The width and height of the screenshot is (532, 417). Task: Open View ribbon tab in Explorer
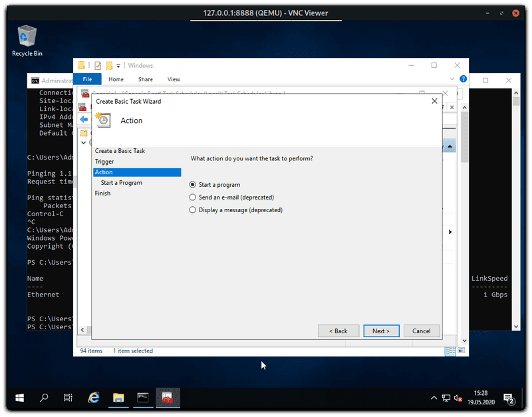point(174,79)
